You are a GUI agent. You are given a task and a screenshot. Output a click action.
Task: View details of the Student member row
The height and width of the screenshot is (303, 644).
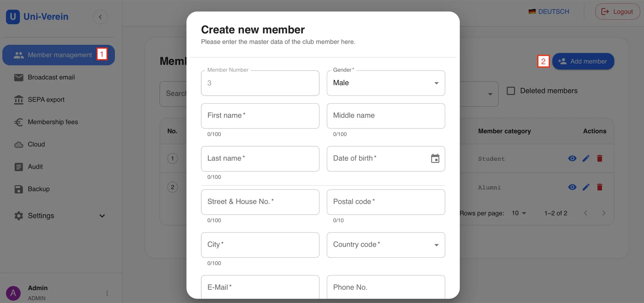572,158
